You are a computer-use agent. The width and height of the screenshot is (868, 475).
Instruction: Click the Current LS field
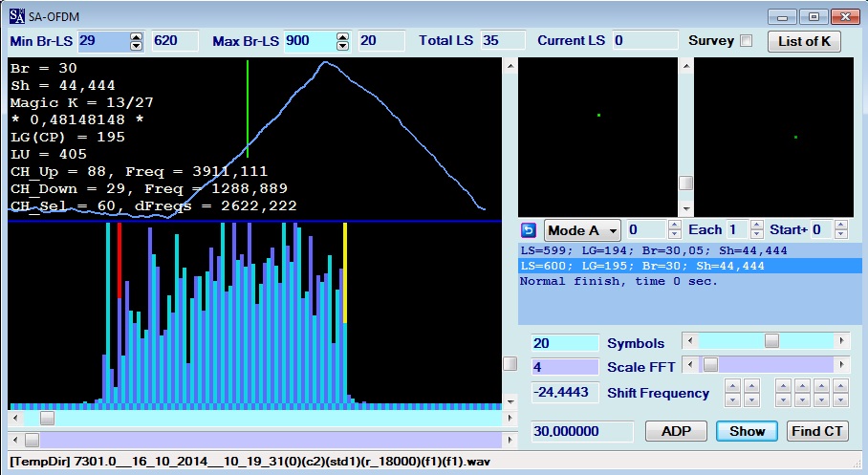click(x=645, y=41)
